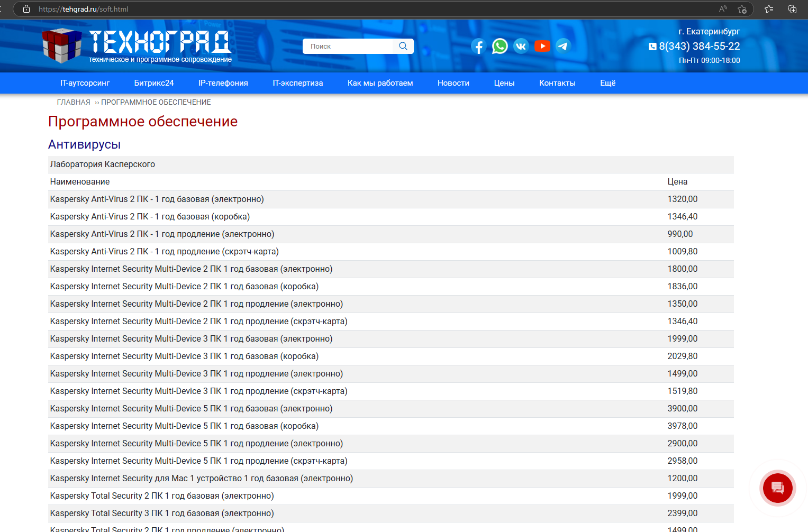
Task: Click the Техноград cube logo
Action: 62,45
